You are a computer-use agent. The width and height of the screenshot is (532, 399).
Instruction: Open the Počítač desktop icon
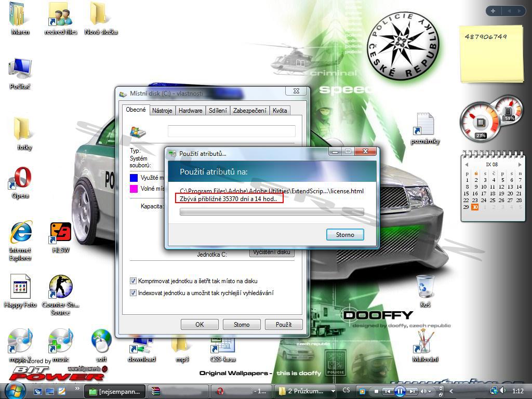pyautogui.click(x=20, y=74)
